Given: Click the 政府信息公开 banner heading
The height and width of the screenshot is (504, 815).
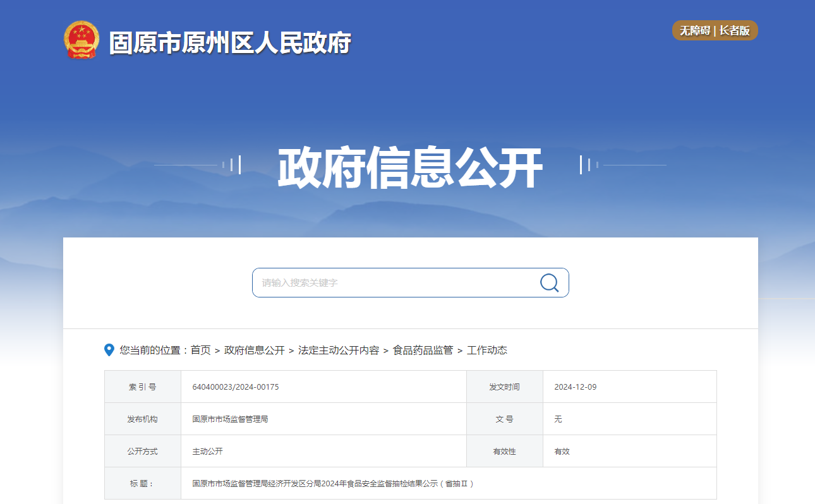Looking at the screenshot, I should pos(410,167).
